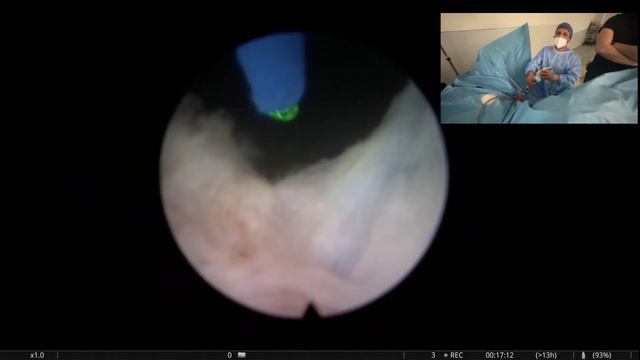Click the 00:17:12 recording timer
Image resolution: width=640 pixels, height=360 pixels.
[x=500, y=355]
